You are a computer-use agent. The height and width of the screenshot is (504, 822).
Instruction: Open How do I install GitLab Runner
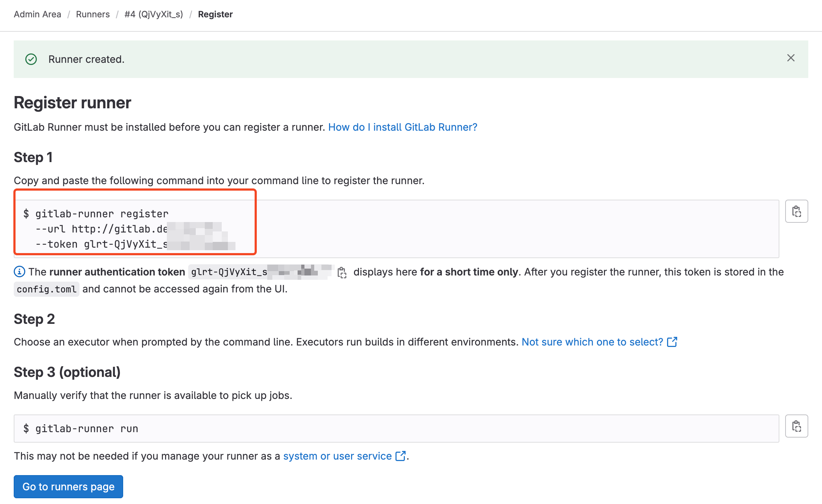tap(403, 127)
